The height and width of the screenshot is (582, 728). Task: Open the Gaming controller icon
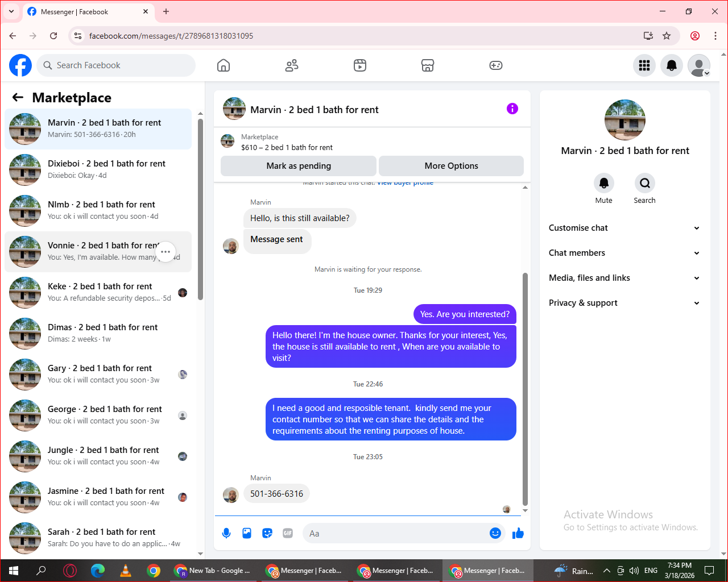coord(496,65)
